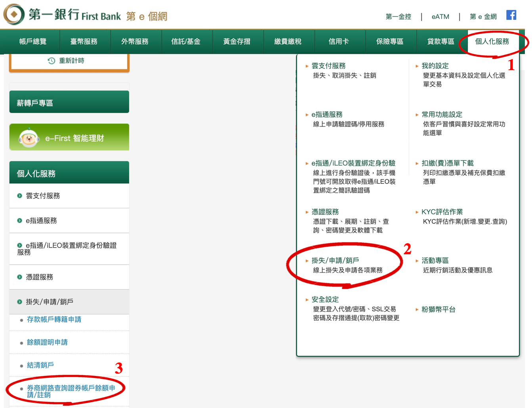Image resolution: width=532 pixels, height=408 pixels.
Task: Click green bullet icon beside 雲支付服務 in sidebar
Action: pyautogui.click(x=19, y=196)
